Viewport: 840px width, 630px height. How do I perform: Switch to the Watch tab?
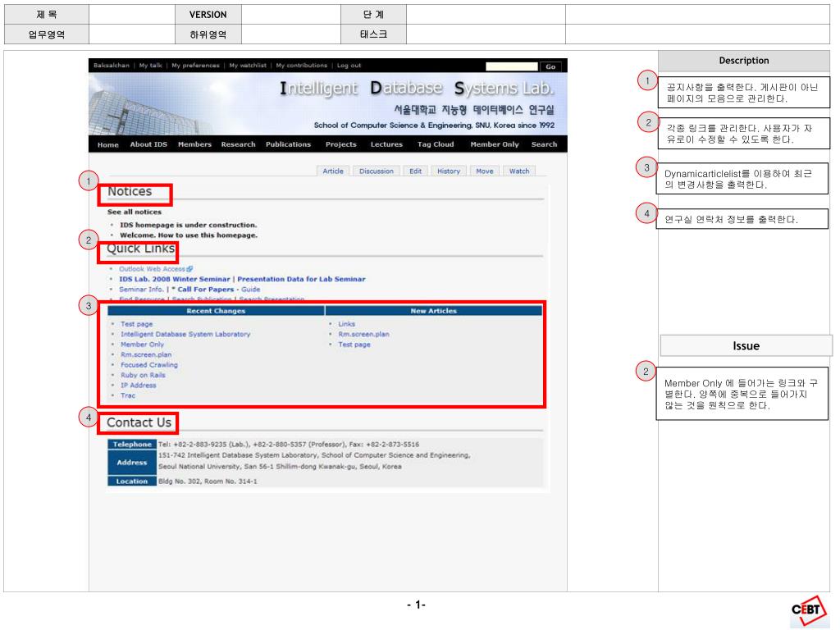coord(519,171)
